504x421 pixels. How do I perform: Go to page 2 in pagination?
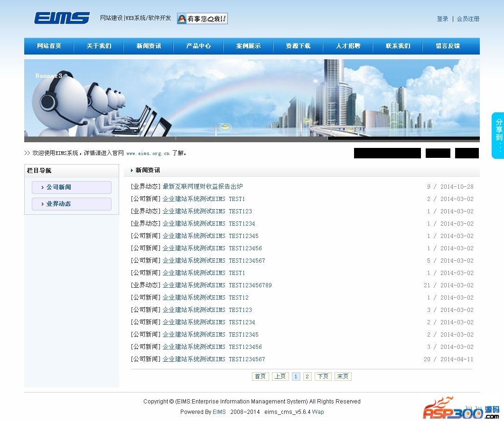coord(307,376)
